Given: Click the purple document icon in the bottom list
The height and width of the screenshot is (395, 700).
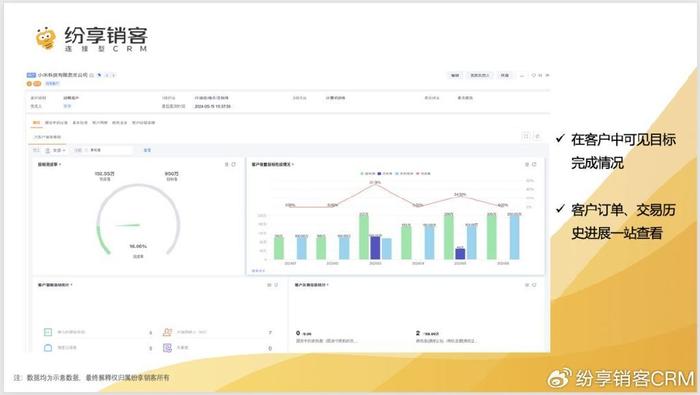Looking at the screenshot, I should tap(167, 348).
